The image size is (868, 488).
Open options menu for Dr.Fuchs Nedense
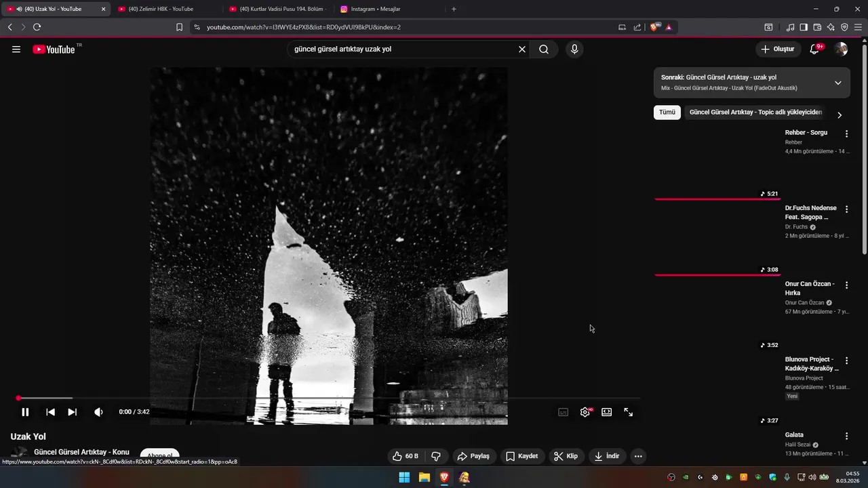click(846, 209)
